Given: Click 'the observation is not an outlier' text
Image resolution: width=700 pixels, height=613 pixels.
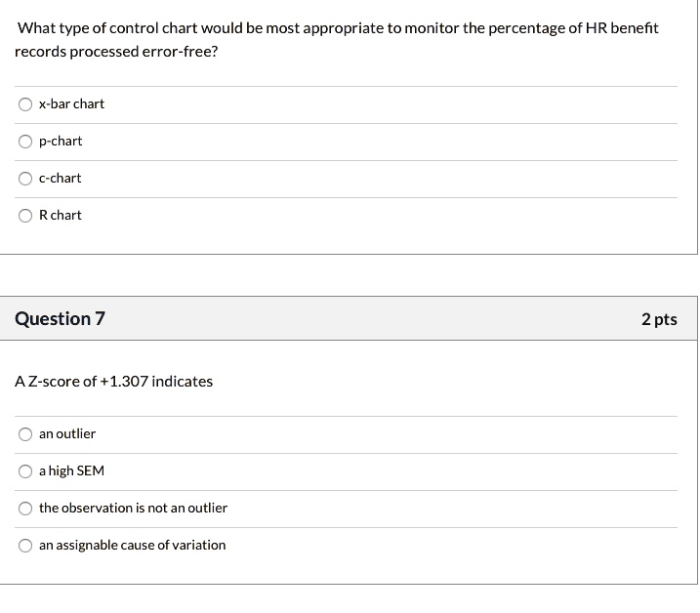Looking at the screenshot, I should (x=133, y=509).
